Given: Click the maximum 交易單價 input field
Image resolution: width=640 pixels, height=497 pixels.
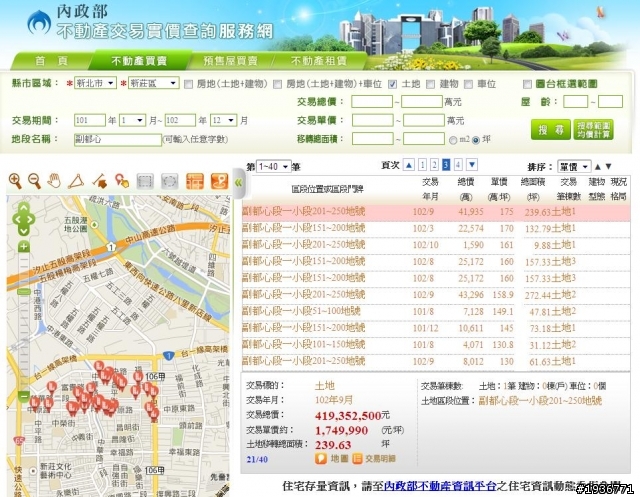Looking at the screenshot, I should (424, 120).
